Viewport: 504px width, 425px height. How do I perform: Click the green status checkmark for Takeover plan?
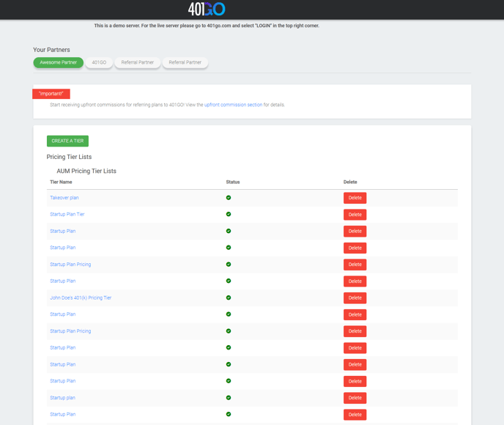(x=229, y=198)
